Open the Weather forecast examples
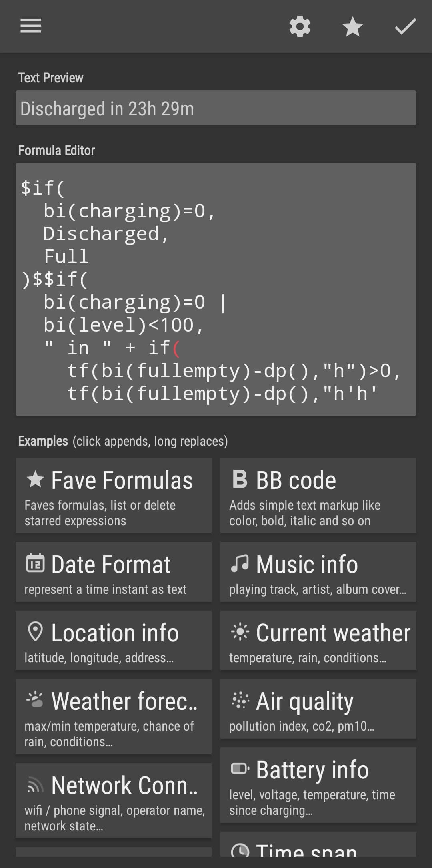This screenshot has height=868, width=432. click(114, 717)
